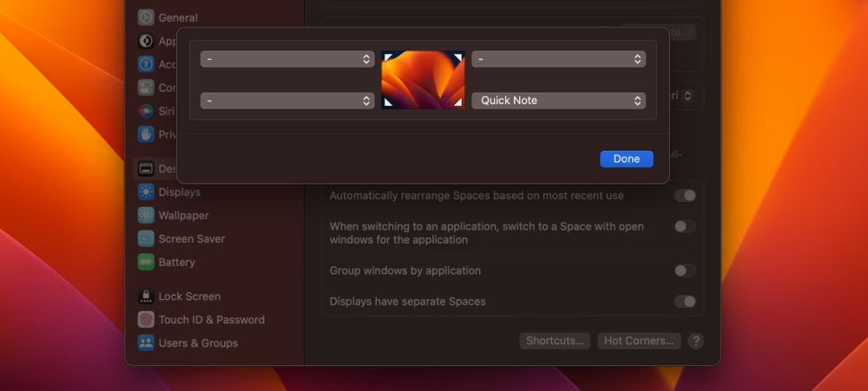Viewport: 868px width, 391px height.
Task: Open Displays settings via its icon
Action: [x=146, y=192]
